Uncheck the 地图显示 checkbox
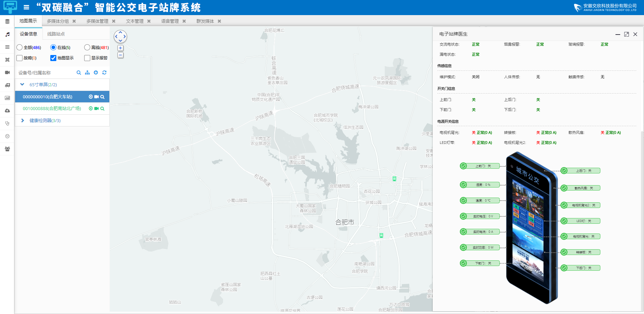The height and width of the screenshot is (314, 644). 53,58
